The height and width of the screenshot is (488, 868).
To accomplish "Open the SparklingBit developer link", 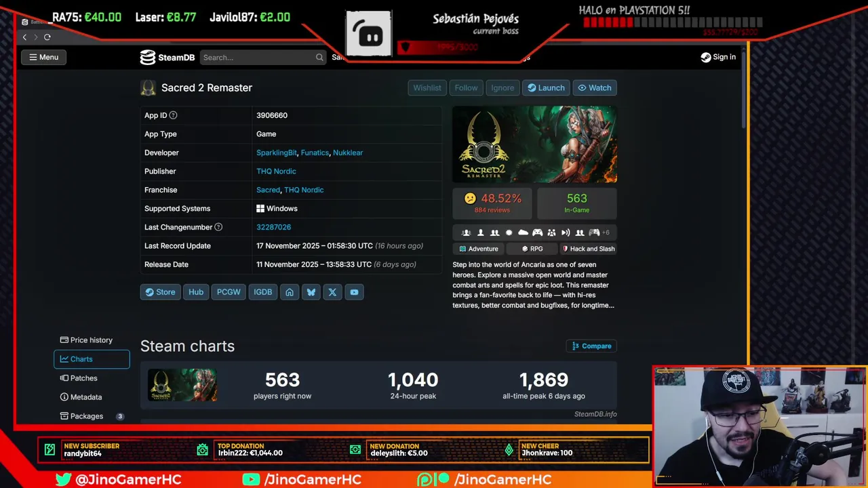I will click(276, 152).
